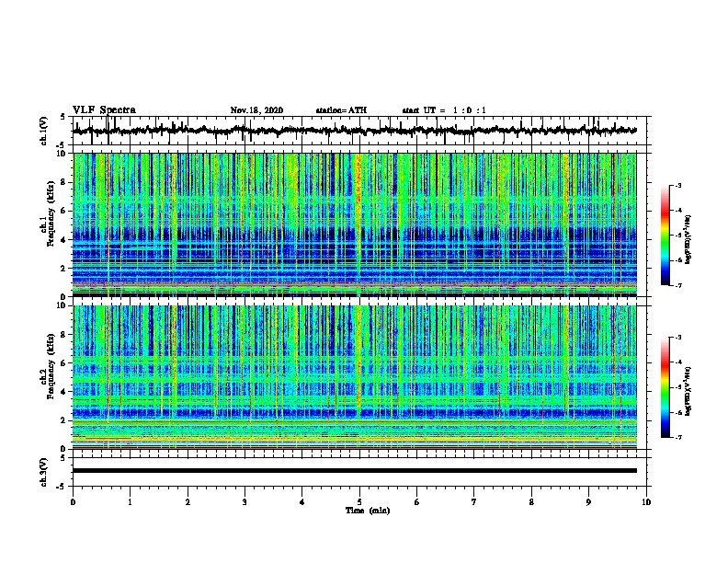Viewport: 728px width, 563px height.
Task: Click the ch.2 spectrogram "10" kHz tick label
Action: point(63,305)
